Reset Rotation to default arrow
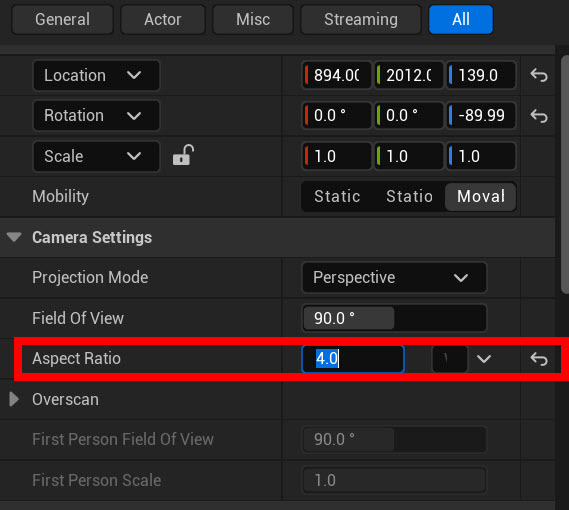The image size is (569, 510). 539,116
